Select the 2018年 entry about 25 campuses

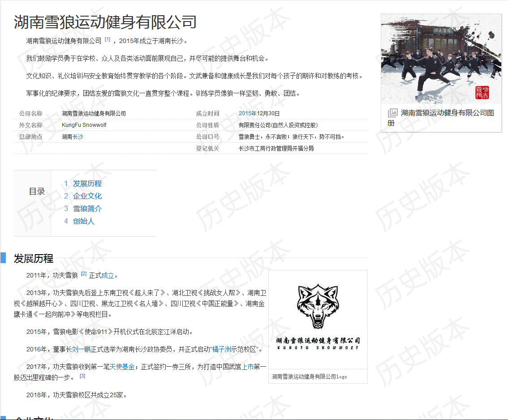78,395
